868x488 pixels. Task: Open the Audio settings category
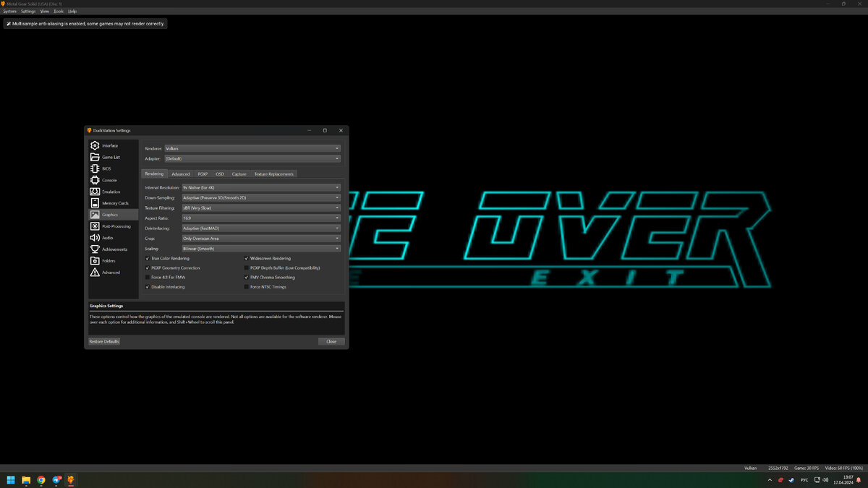pyautogui.click(x=113, y=238)
